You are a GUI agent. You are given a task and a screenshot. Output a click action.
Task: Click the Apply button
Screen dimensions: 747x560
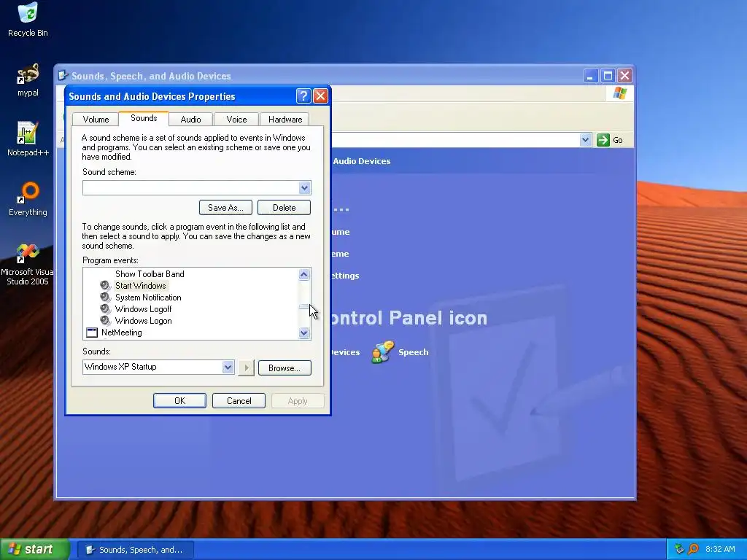(298, 401)
